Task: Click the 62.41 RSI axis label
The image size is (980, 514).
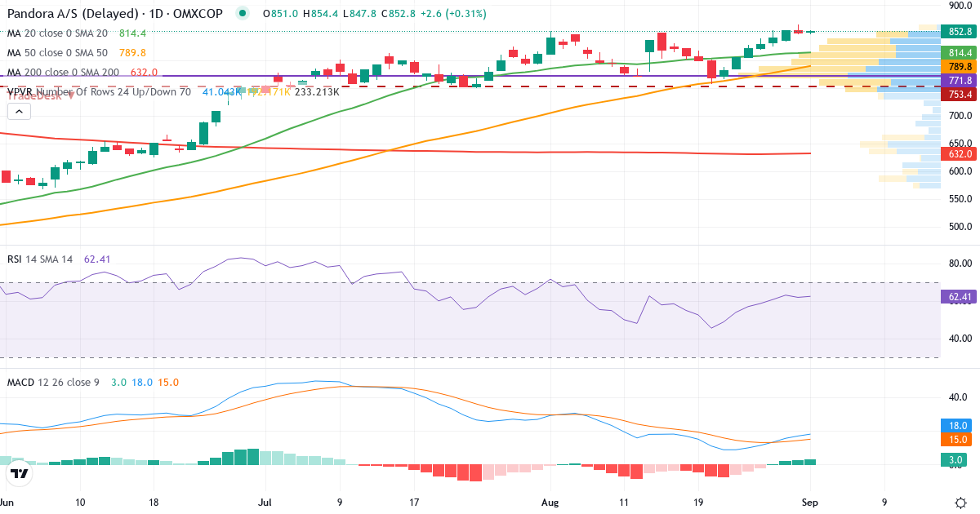Action: pyautogui.click(x=960, y=297)
